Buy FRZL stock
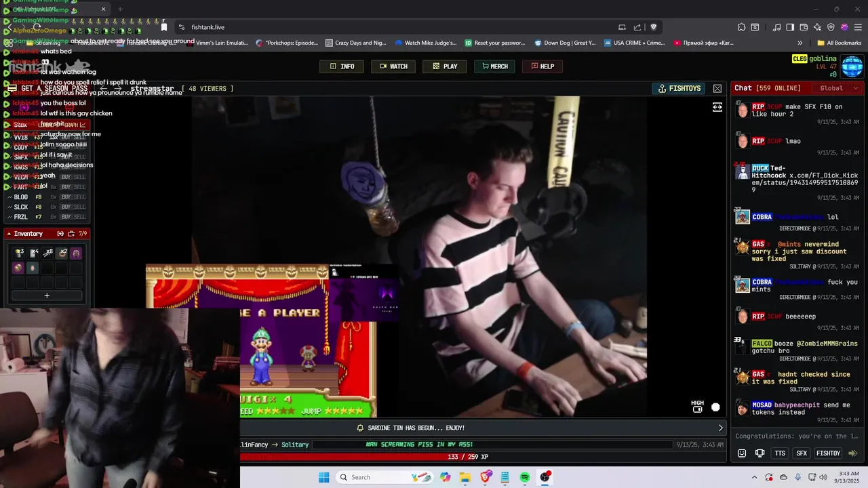Screen dimensions: 868x488 66,217
